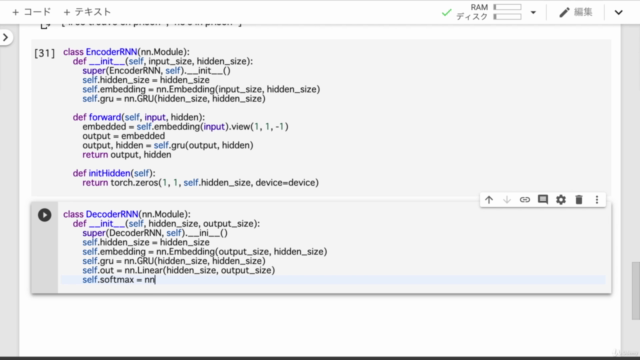
Task: Delete the DecoderRNN cell with trash icon
Action: (x=579, y=200)
